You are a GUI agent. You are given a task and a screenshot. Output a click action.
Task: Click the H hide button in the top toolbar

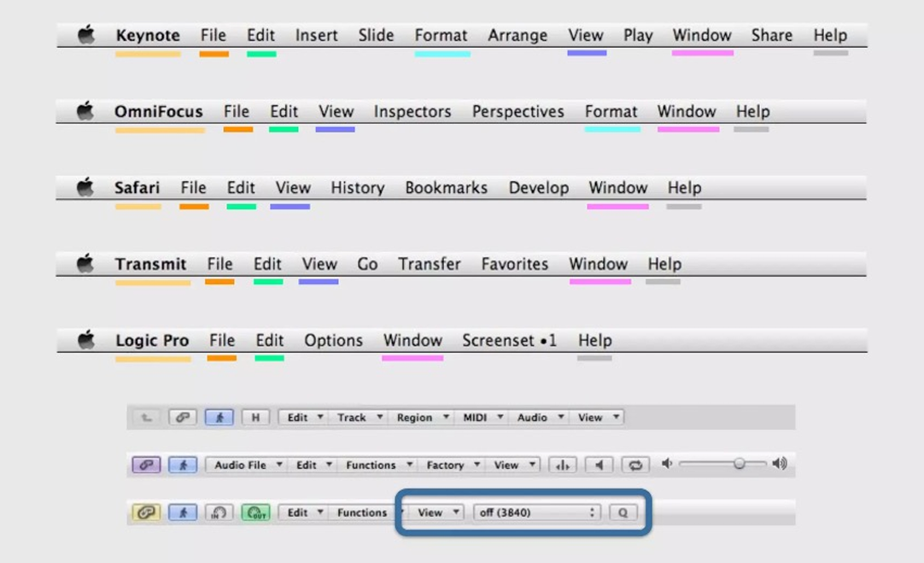(x=255, y=418)
